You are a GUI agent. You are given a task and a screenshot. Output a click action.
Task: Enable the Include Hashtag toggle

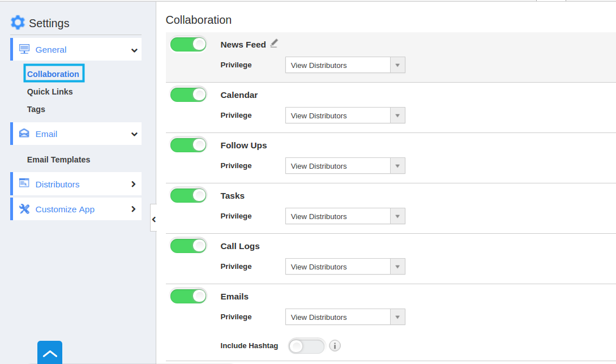pos(306,346)
